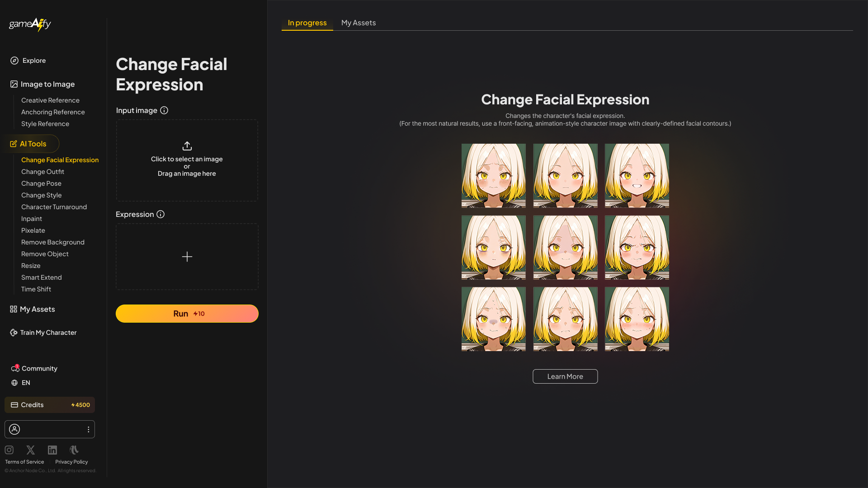Click the Expression selection box
The width and height of the screenshot is (868, 488).
point(187,257)
